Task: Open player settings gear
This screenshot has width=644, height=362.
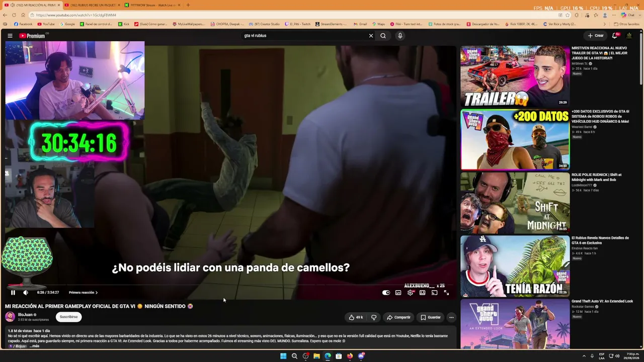Action: click(x=410, y=293)
